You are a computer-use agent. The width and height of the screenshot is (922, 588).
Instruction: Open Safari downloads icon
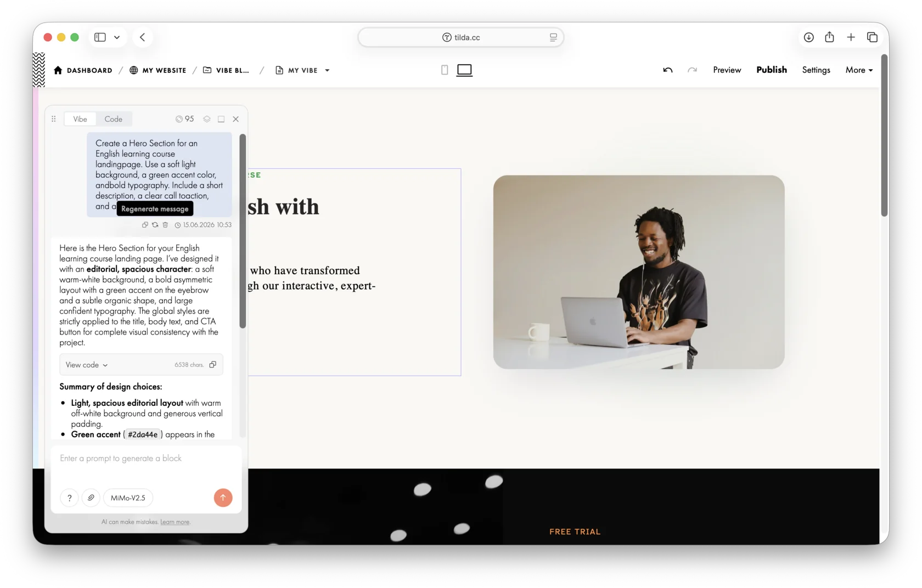(x=808, y=37)
